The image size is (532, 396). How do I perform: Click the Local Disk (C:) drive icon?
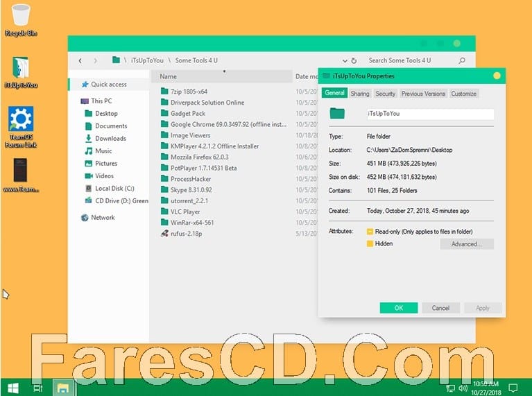(88, 189)
